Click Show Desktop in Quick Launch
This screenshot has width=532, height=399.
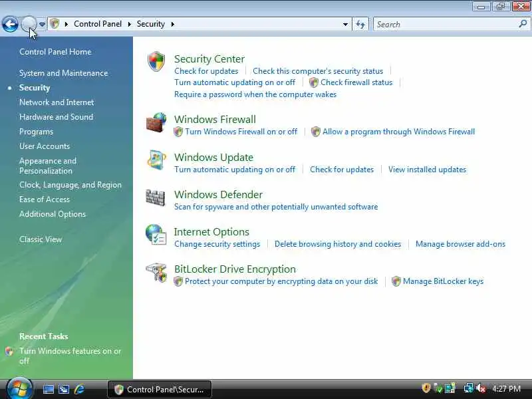coord(48,389)
